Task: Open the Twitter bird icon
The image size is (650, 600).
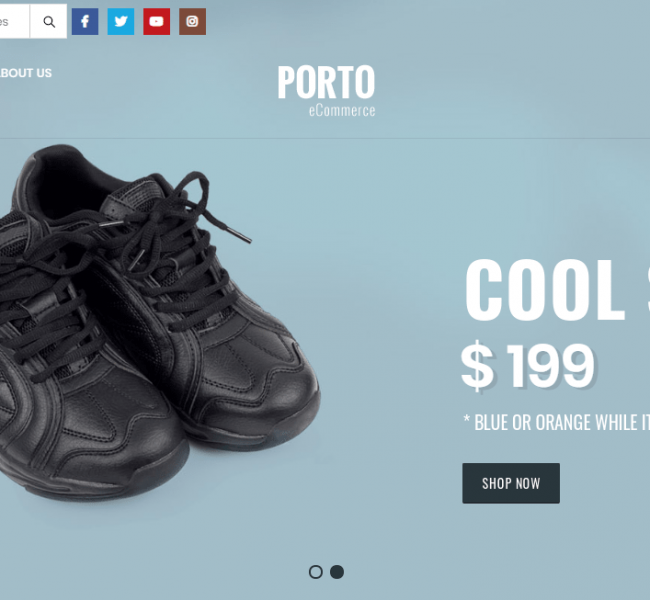Action: [121, 22]
